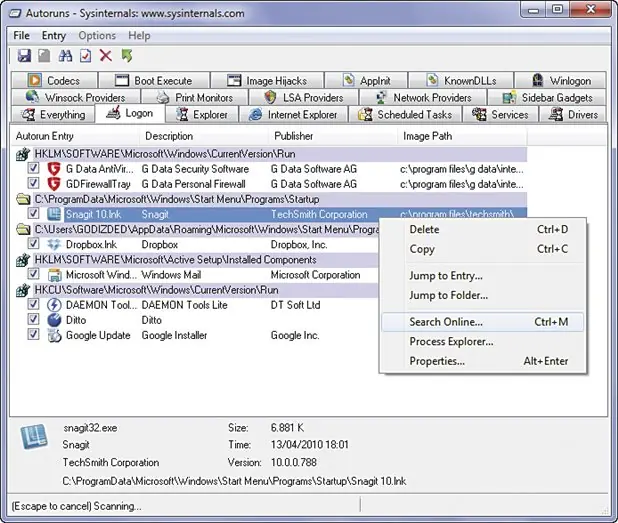Switch to the Drivers tab
This screenshot has height=523, width=618.
coord(573,115)
